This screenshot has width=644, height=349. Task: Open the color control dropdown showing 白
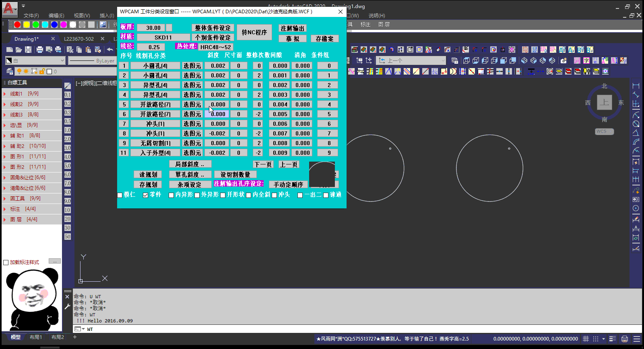pos(35,60)
